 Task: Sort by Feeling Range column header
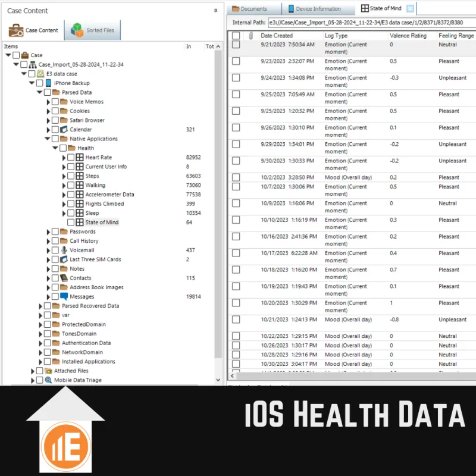(x=456, y=36)
